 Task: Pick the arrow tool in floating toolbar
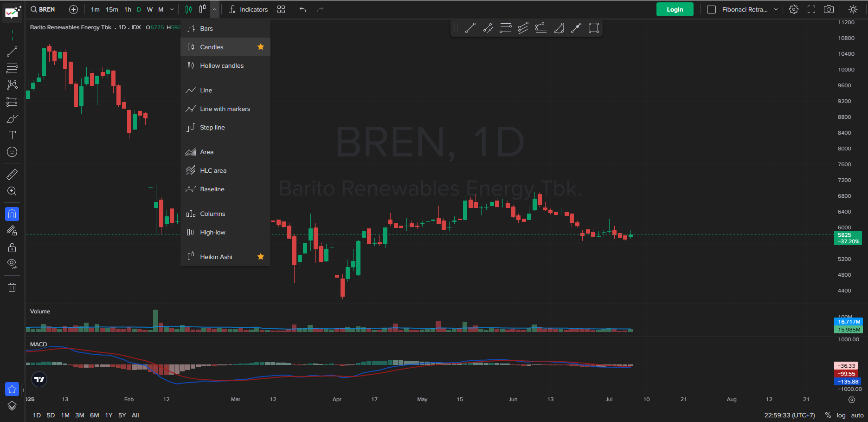pos(576,28)
